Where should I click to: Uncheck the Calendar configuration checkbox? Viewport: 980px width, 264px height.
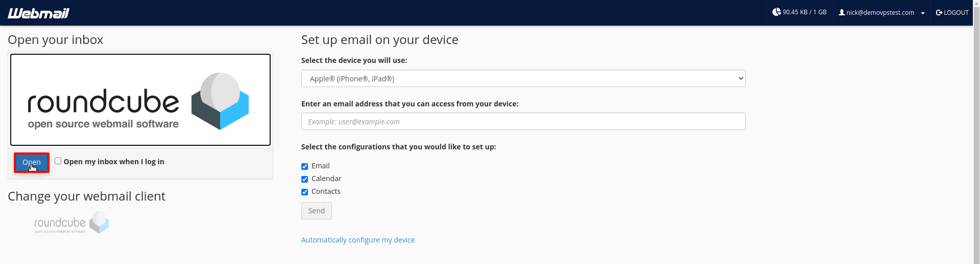[304, 179]
